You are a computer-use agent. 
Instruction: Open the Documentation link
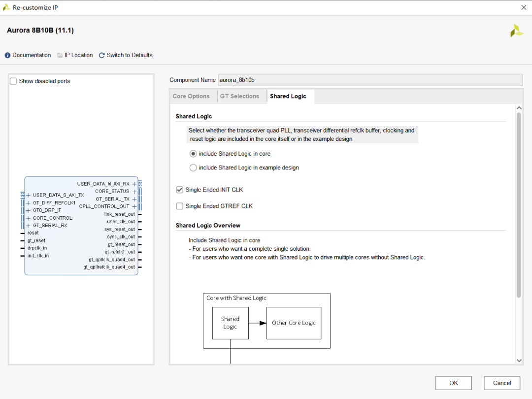(x=32, y=55)
